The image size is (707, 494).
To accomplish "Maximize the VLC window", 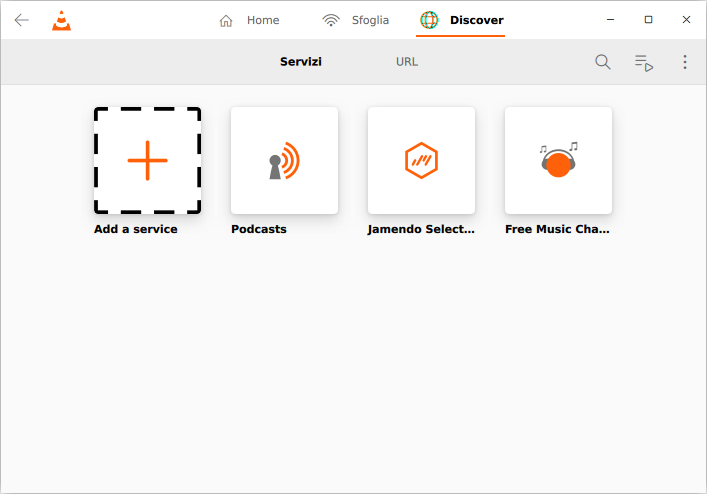I will tap(648, 20).
